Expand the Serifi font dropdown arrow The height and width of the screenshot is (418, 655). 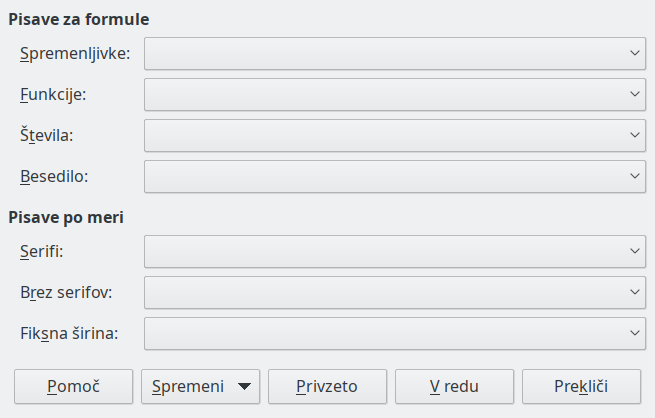click(635, 251)
